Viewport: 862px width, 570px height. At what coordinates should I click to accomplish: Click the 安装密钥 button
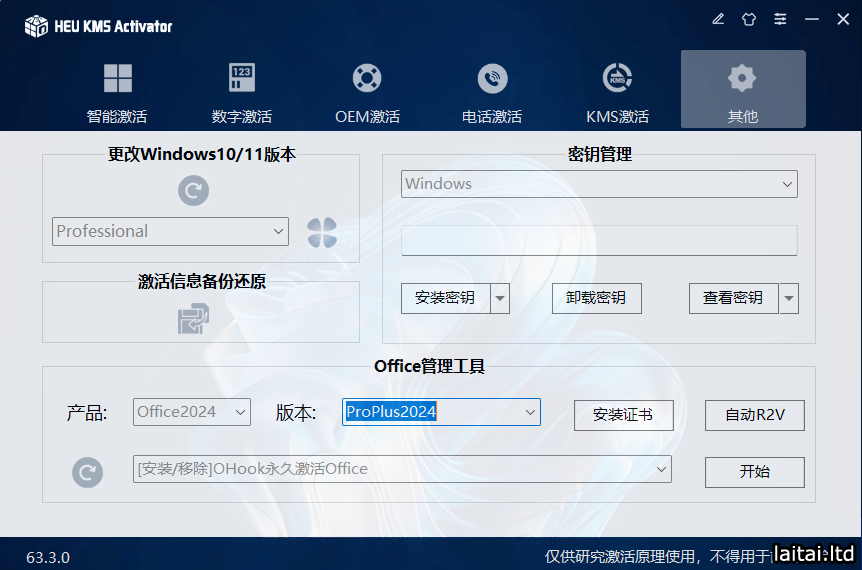(445, 298)
